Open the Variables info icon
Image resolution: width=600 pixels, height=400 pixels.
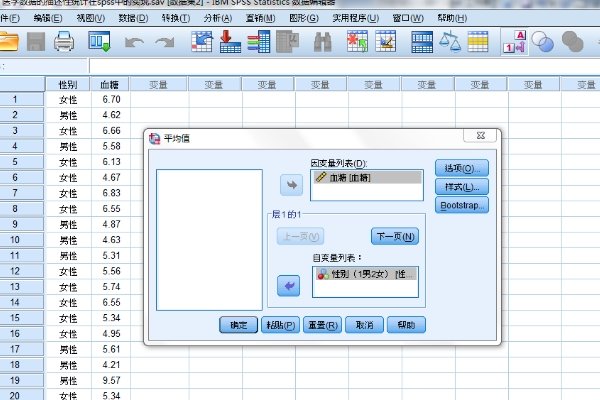[x=259, y=41]
